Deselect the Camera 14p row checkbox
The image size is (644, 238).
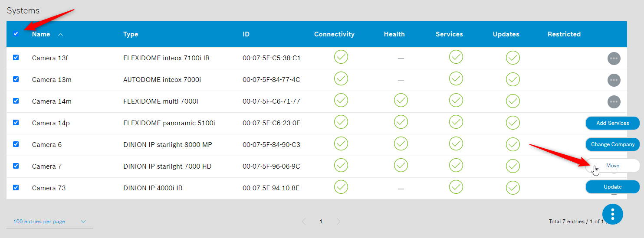pyautogui.click(x=16, y=123)
